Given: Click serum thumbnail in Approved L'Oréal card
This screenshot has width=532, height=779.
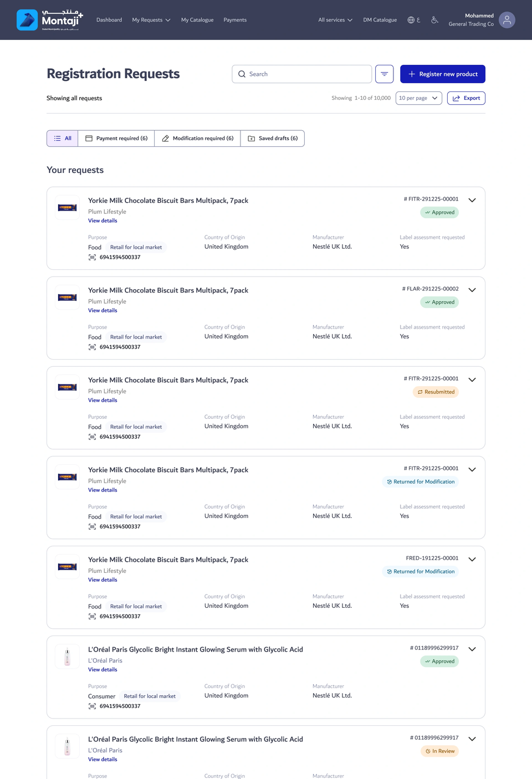Looking at the screenshot, I should pos(68,657).
